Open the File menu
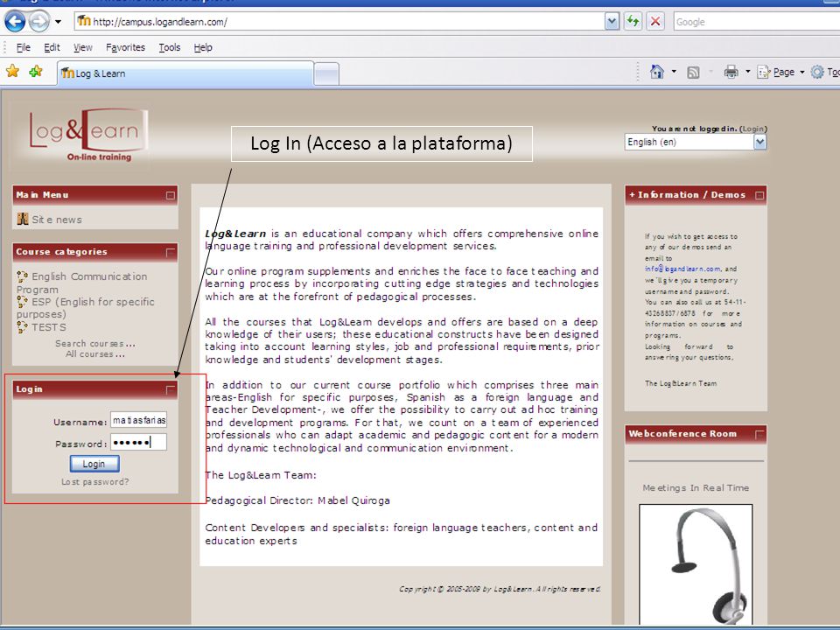This screenshot has width=840, height=630. coord(23,47)
